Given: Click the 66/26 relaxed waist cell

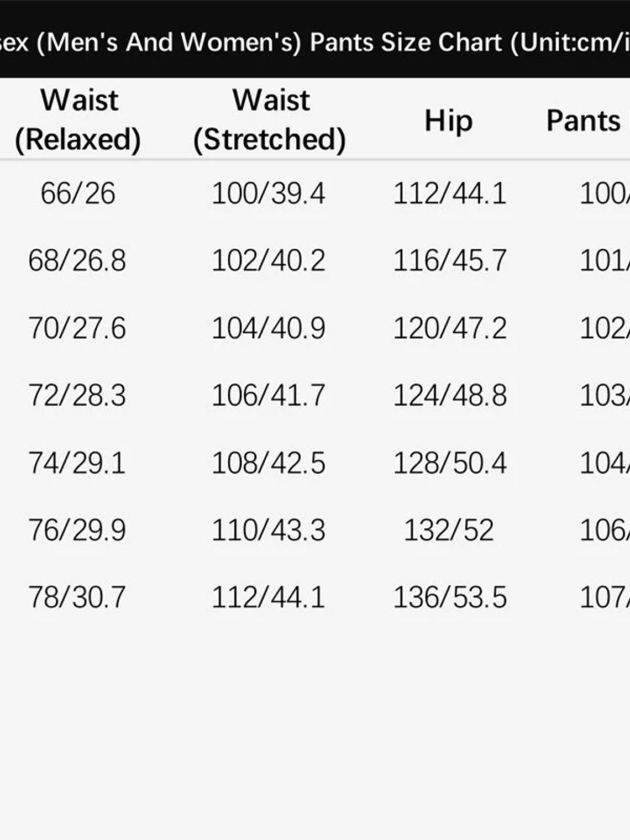Looking at the screenshot, I should 78,193.
